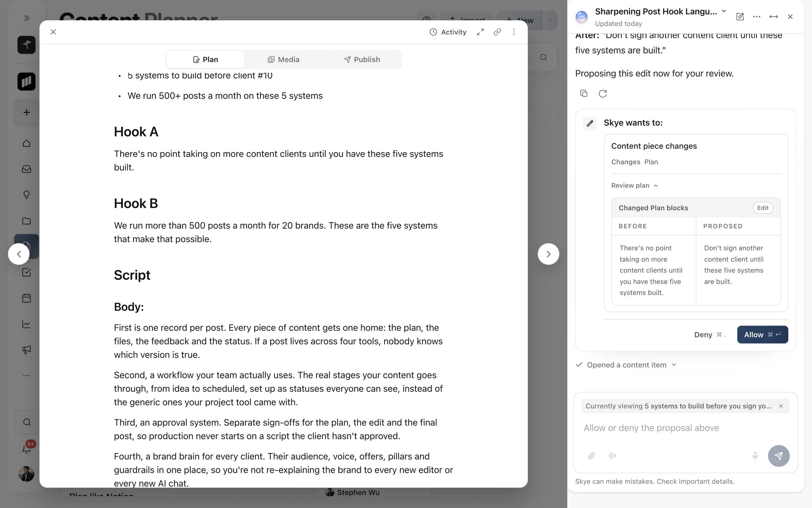Screen dimensions: 812x508
Task: Click Edit on Changed Plan blocks
Action: 763,208
